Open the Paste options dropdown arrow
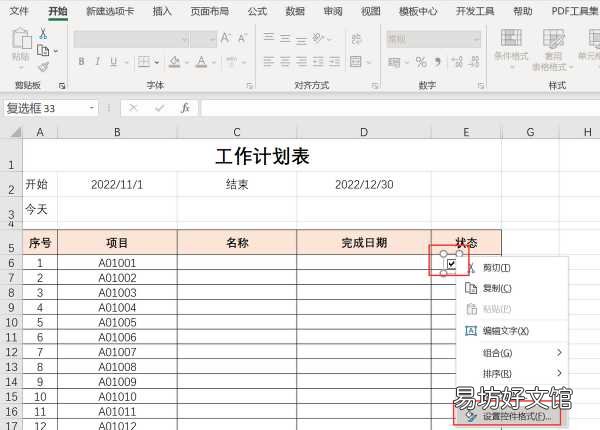This screenshot has width=600, height=430. [21, 68]
